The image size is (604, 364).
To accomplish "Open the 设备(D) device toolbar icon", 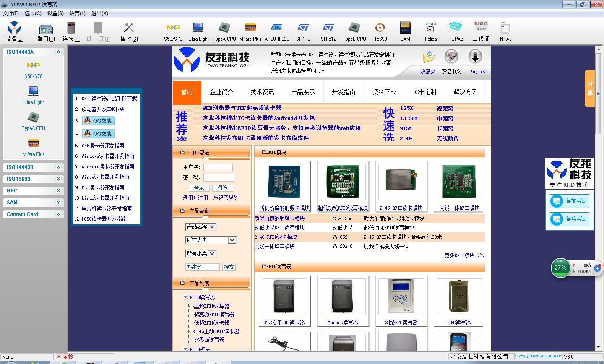I will (14, 32).
